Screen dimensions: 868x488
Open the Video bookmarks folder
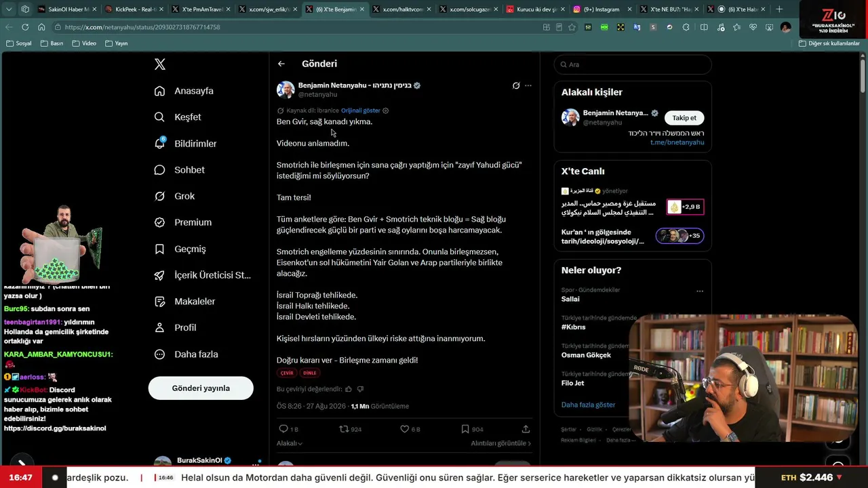(84, 43)
